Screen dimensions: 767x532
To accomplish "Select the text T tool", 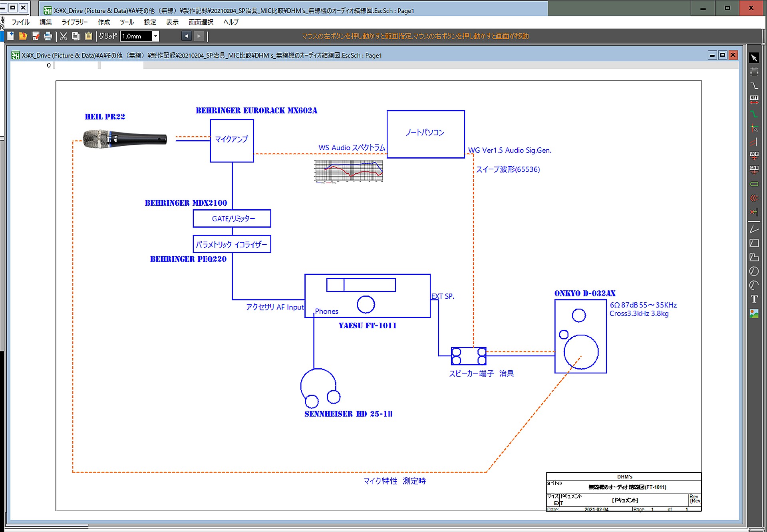I will click(x=754, y=299).
